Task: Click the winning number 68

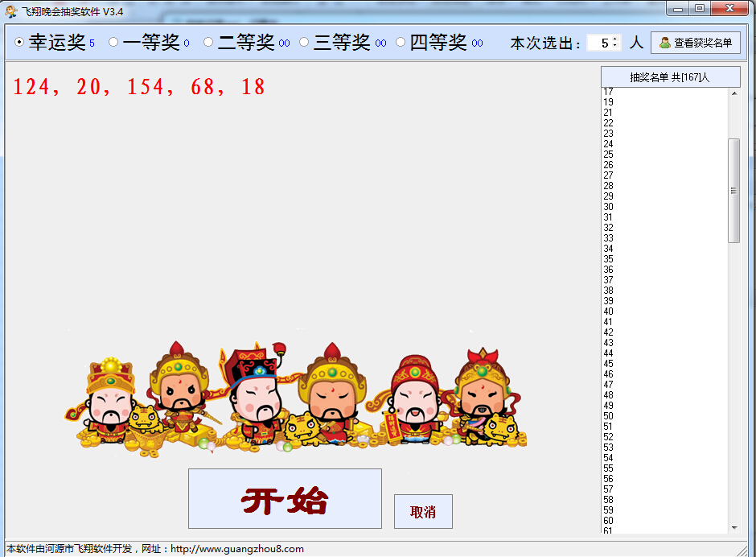Action: 203,87
